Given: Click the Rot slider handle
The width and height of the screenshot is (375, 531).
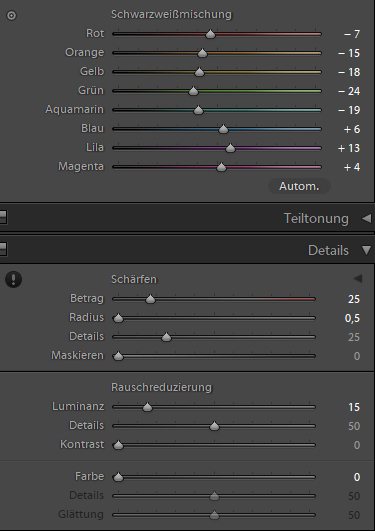Looking at the screenshot, I should click(x=210, y=34).
